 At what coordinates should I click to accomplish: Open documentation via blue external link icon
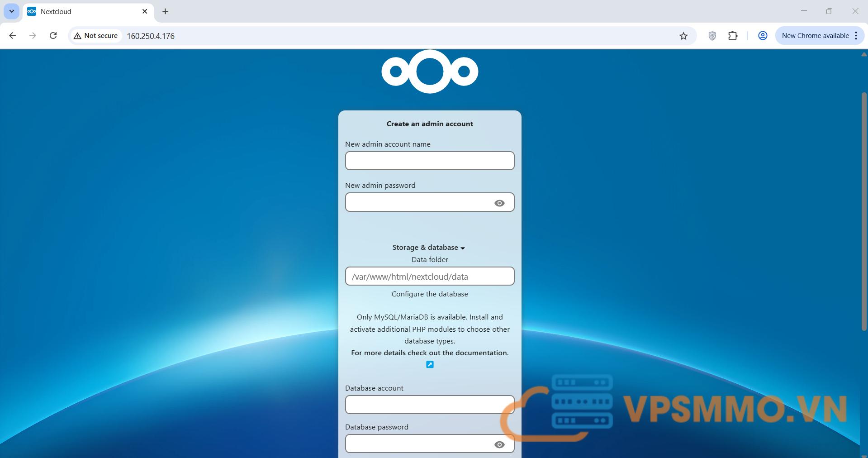coord(430,364)
